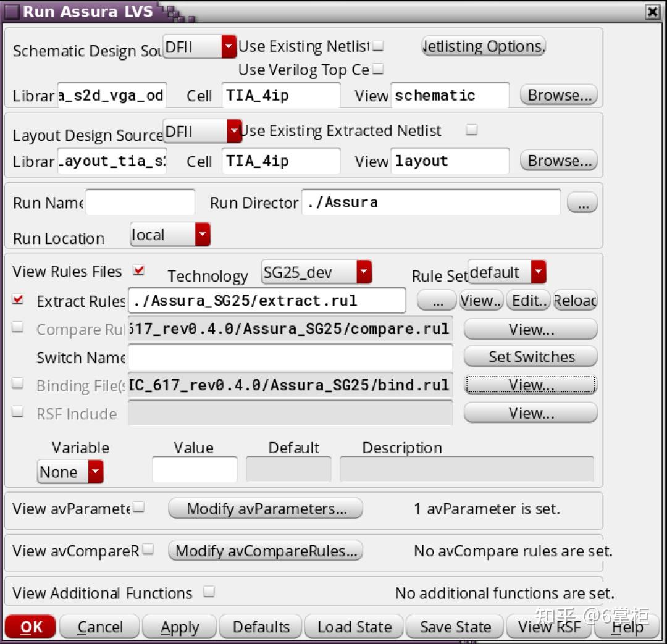Expand the Technology SG25_dev dropdown

coord(316,272)
